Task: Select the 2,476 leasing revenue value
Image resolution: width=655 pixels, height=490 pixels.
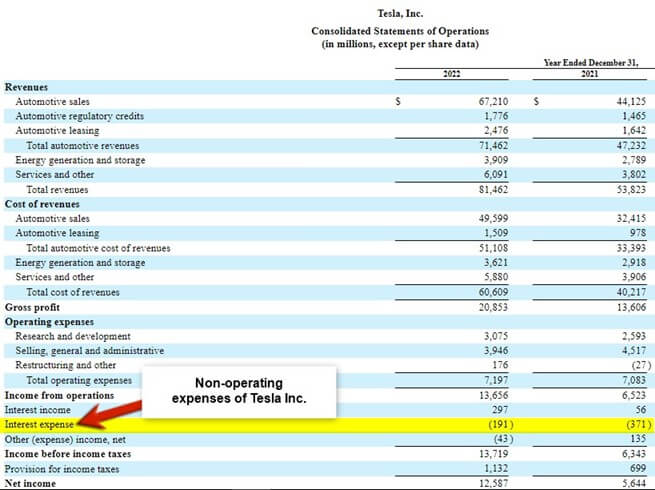Action: coord(496,131)
